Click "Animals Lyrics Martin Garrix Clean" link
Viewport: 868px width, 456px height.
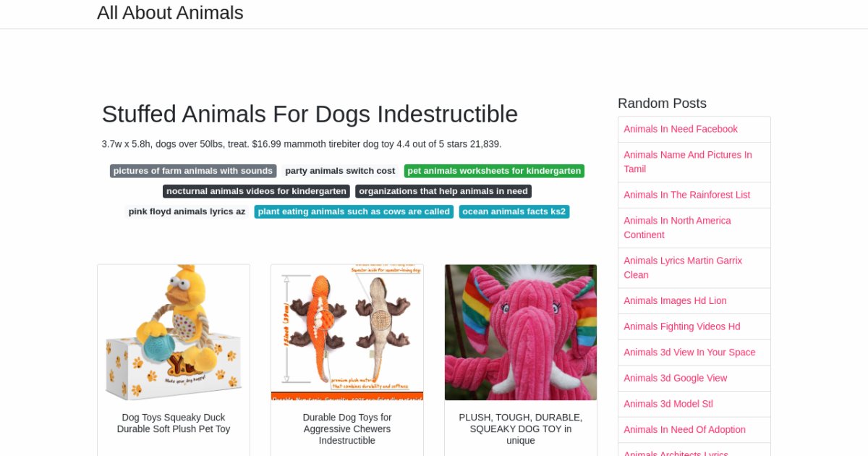click(683, 267)
